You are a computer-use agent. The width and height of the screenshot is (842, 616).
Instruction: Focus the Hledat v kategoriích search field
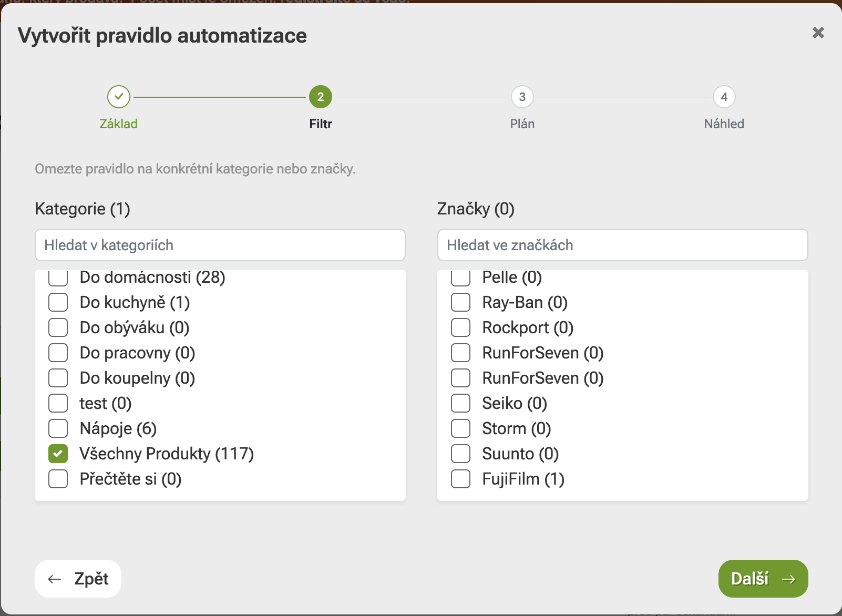click(x=220, y=245)
